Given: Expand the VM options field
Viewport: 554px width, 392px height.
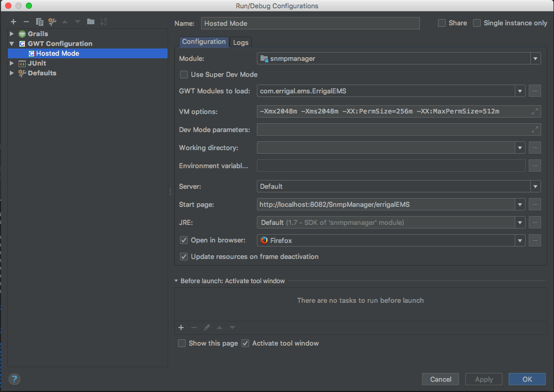Looking at the screenshot, I should (535, 111).
